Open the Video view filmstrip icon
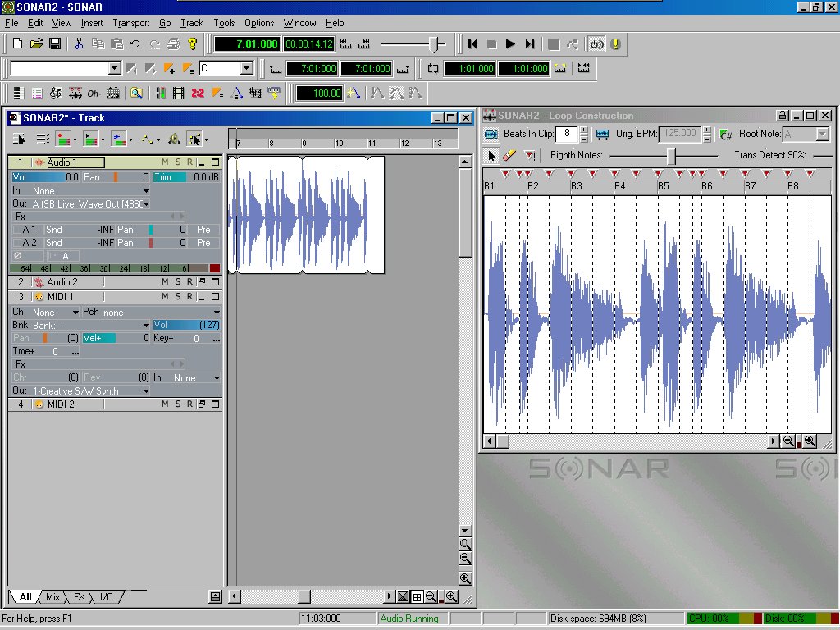This screenshot has width=840, height=630. click(178, 94)
